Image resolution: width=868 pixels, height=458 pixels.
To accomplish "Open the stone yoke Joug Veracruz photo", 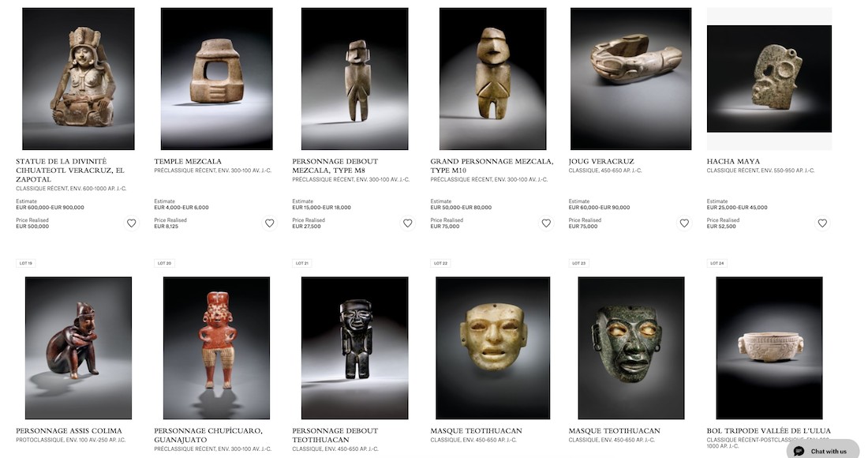I will point(630,79).
